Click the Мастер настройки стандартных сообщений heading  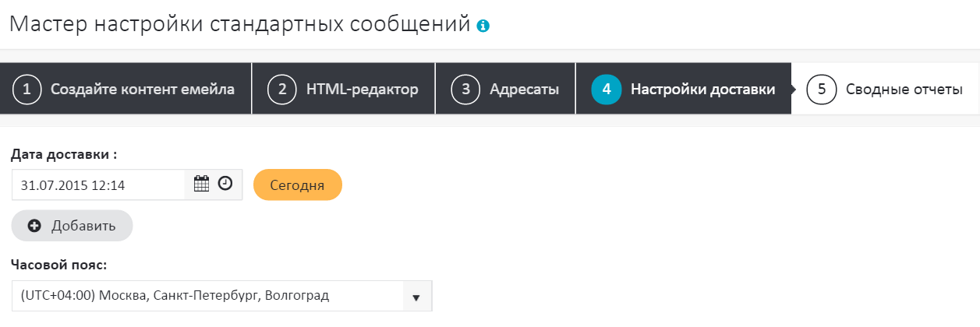[240, 24]
